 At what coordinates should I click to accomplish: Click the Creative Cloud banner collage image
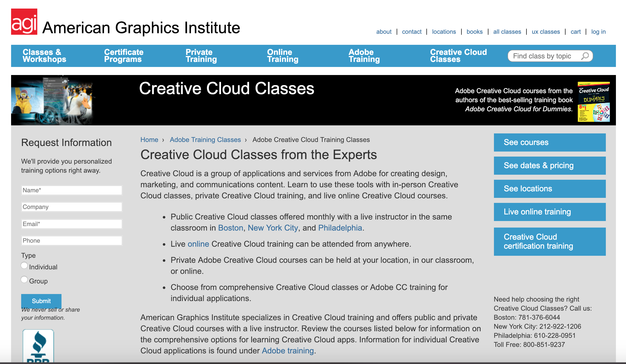53,100
